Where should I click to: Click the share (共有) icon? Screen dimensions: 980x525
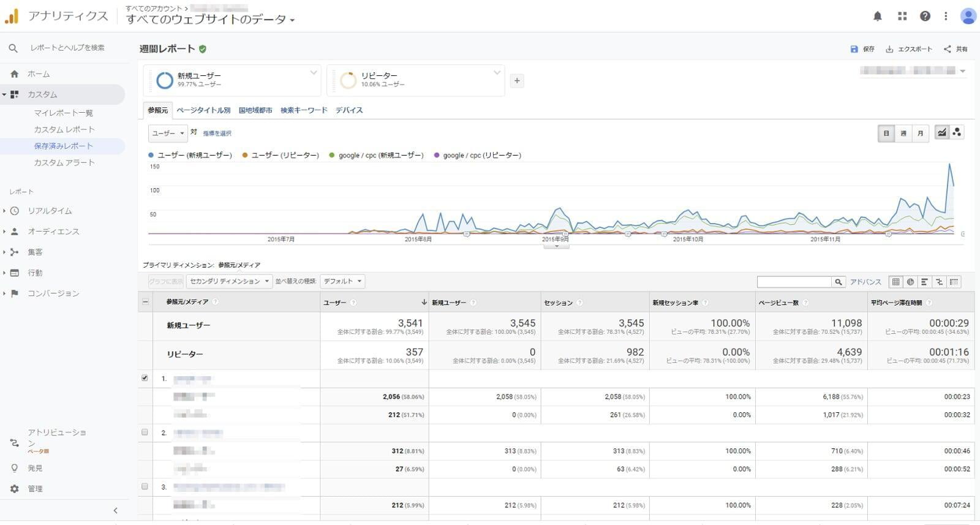pyautogui.click(x=948, y=49)
